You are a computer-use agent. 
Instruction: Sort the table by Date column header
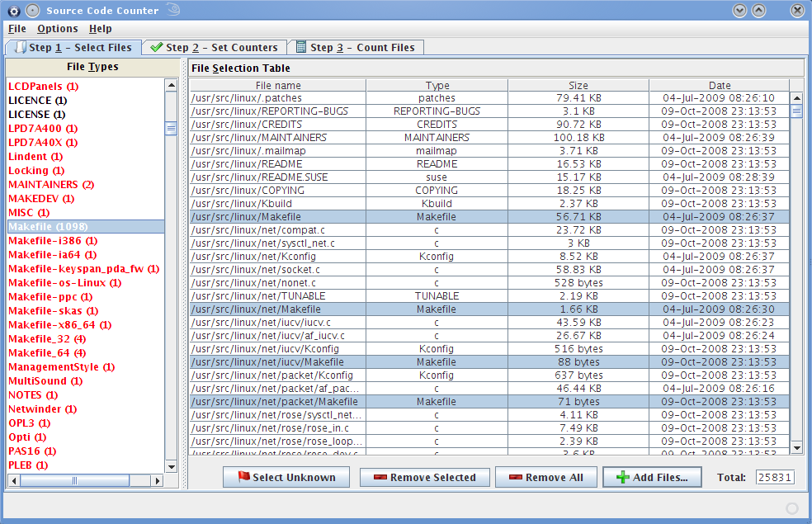coord(719,85)
